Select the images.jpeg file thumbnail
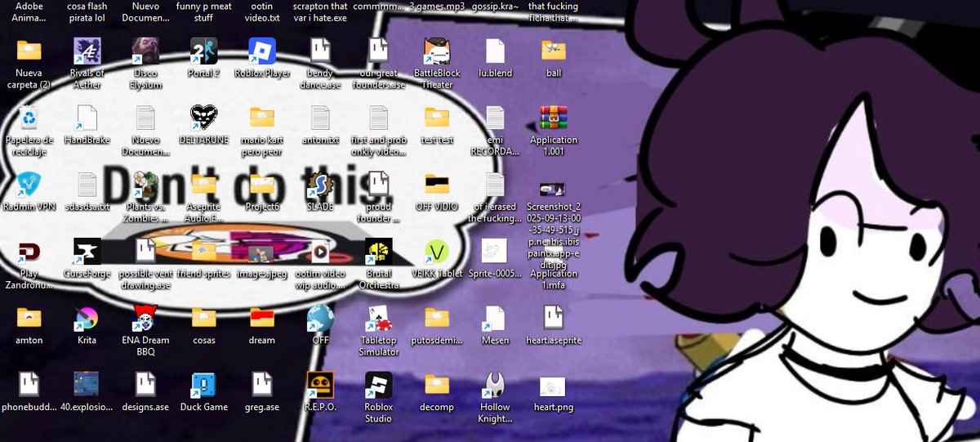Viewport: 980px width, 442px height. pyautogui.click(x=262, y=253)
